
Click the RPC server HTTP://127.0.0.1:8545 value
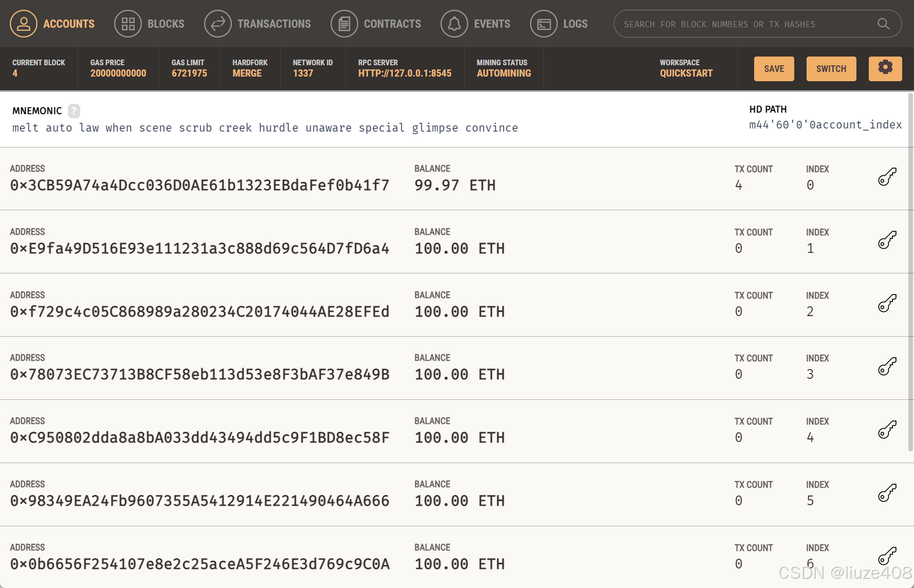[x=405, y=73]
